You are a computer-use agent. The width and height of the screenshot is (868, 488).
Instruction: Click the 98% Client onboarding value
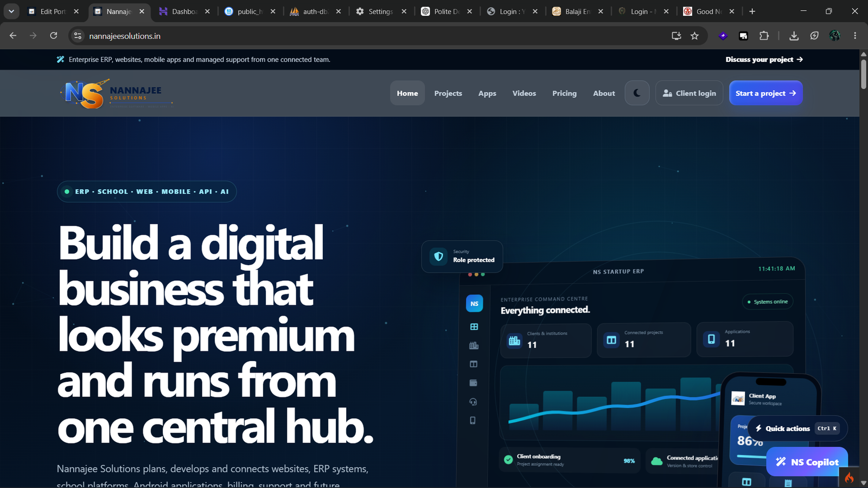tap(629, 461)
